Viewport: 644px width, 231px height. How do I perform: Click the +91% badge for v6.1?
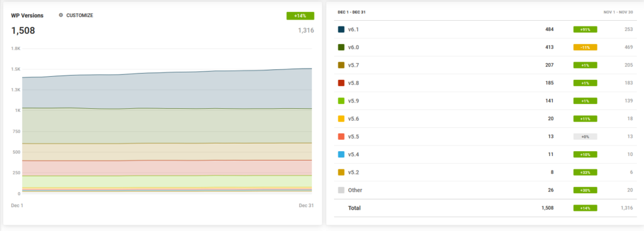pos(586,30)
